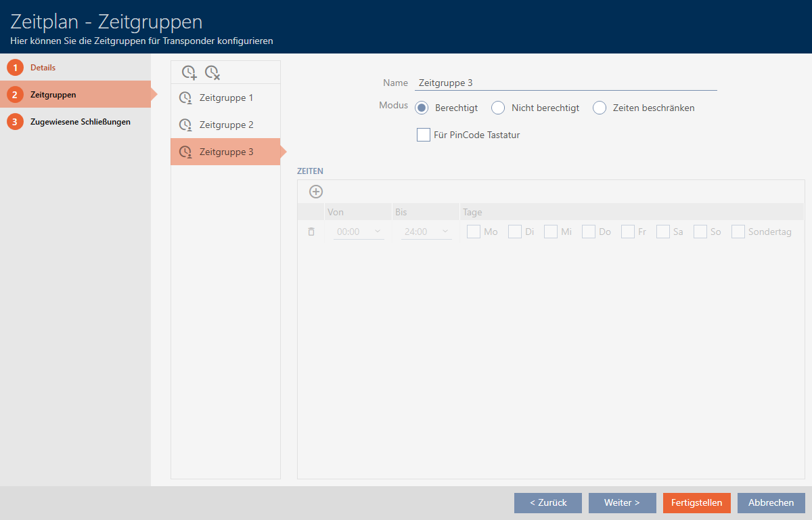Click the add time group clock icon

click(189, 72)
